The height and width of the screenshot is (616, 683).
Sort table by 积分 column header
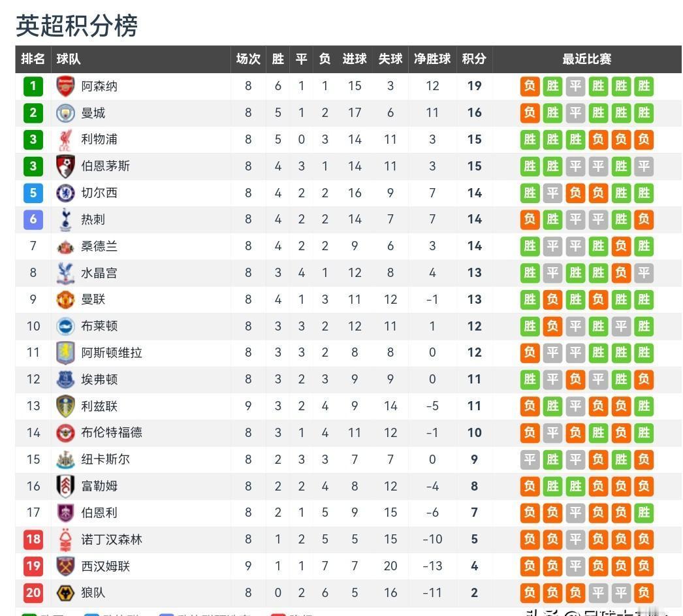click(474, 59)
